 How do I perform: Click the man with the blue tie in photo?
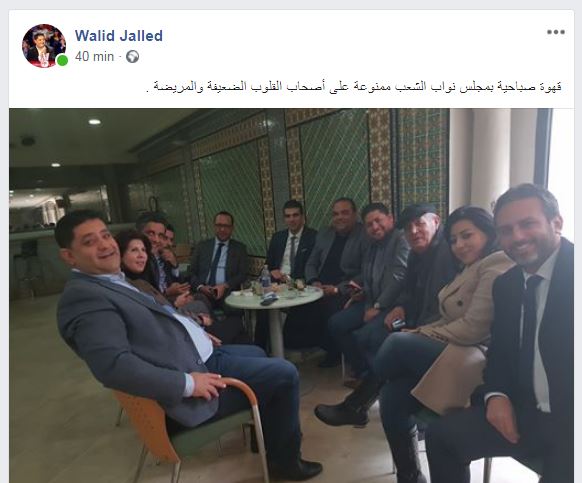219,258
